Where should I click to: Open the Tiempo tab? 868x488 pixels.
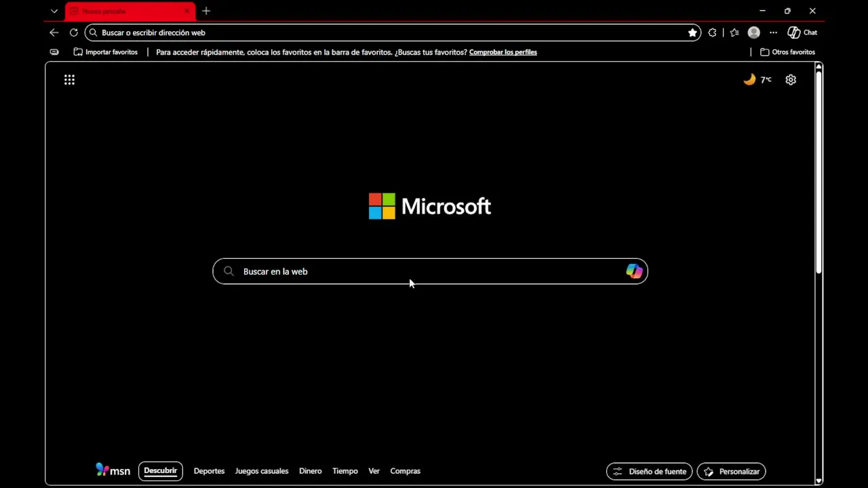coord(345,471)
